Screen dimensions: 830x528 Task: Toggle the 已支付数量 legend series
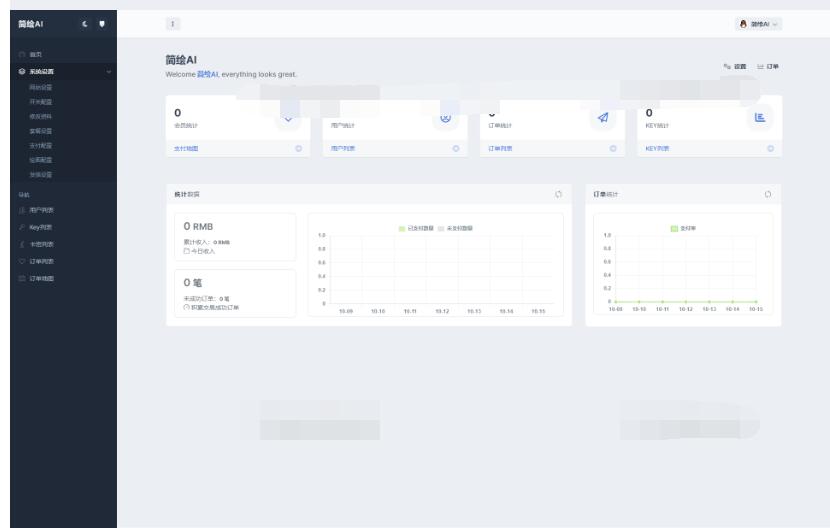(x=416, y=228)
